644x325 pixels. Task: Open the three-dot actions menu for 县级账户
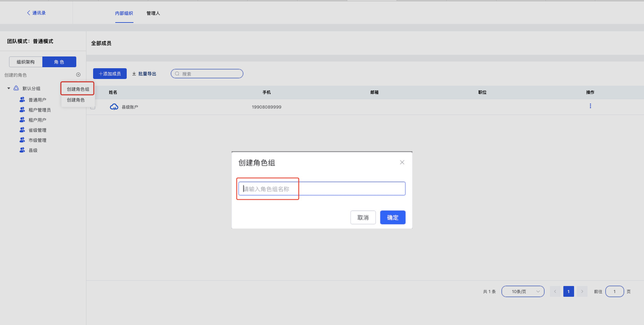point(590,106)
